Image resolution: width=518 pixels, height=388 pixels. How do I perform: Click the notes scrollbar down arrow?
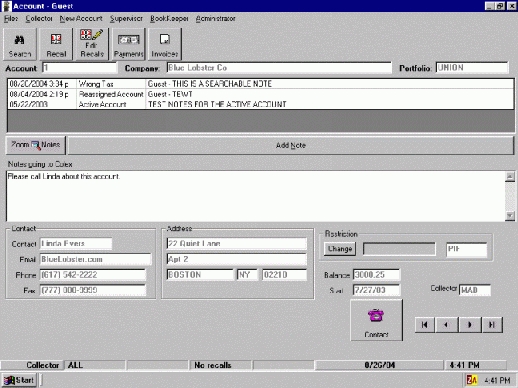(510, 216)
